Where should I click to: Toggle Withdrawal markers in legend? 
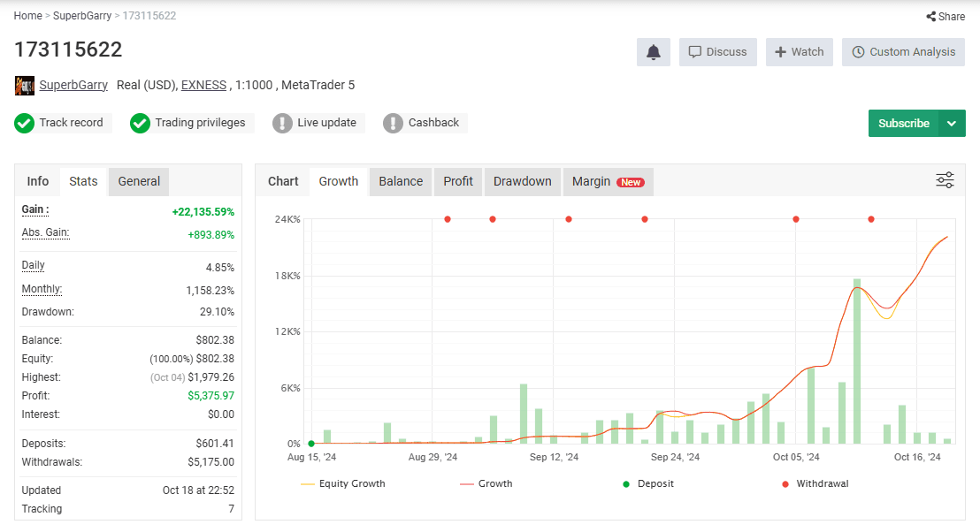click(x=815, y=484)
